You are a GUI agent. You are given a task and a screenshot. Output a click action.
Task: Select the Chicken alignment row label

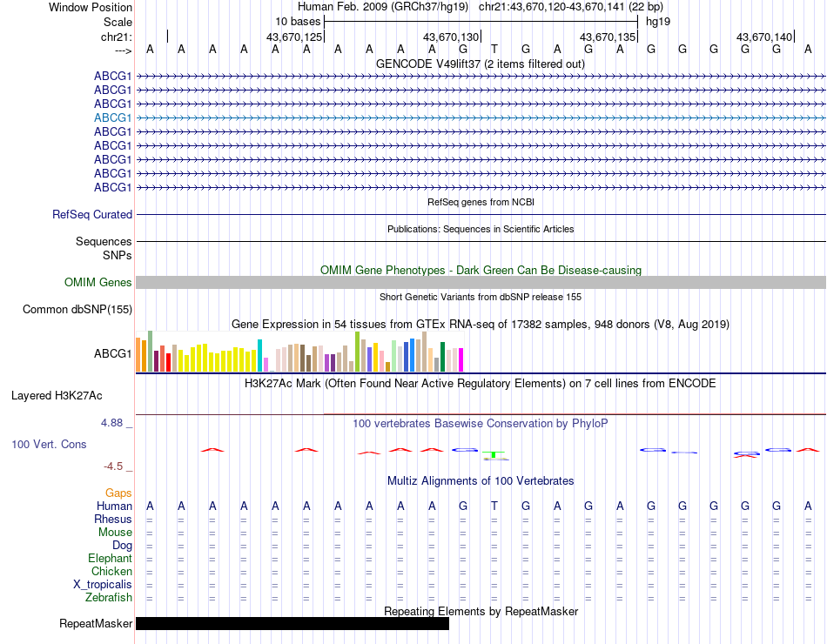pyautogui.click(x=111, y=571)
